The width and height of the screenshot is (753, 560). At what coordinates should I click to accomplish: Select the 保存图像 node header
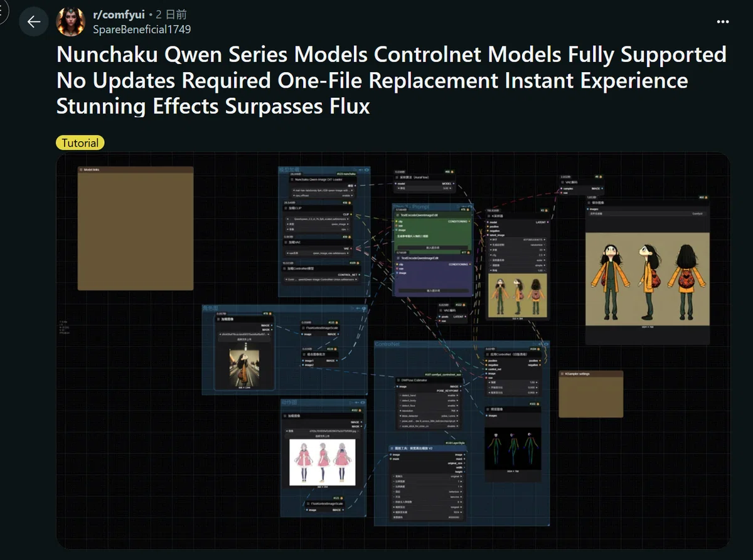tap(647, 203)
